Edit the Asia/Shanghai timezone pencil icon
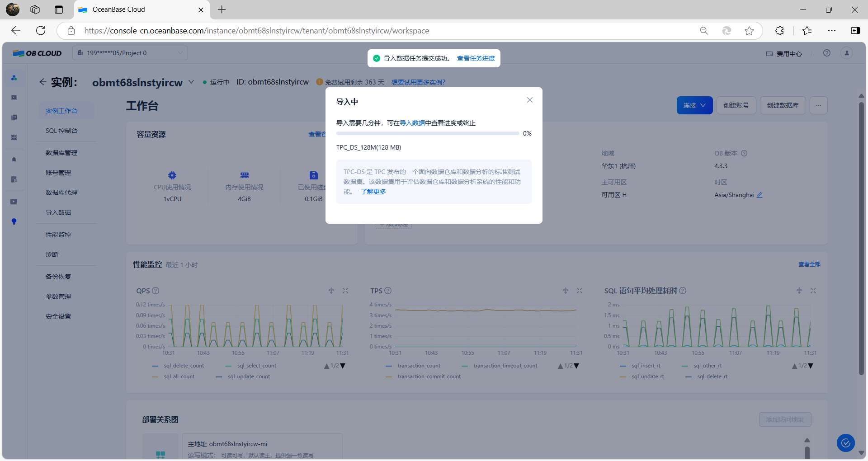This screenshot has width=868, height=461. point(759,195)
